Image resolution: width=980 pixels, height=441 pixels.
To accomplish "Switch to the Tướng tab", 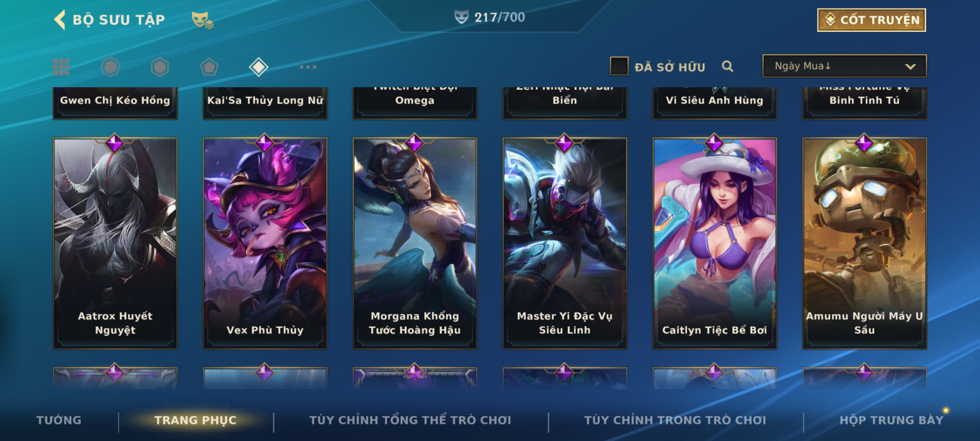I will 59,420.
